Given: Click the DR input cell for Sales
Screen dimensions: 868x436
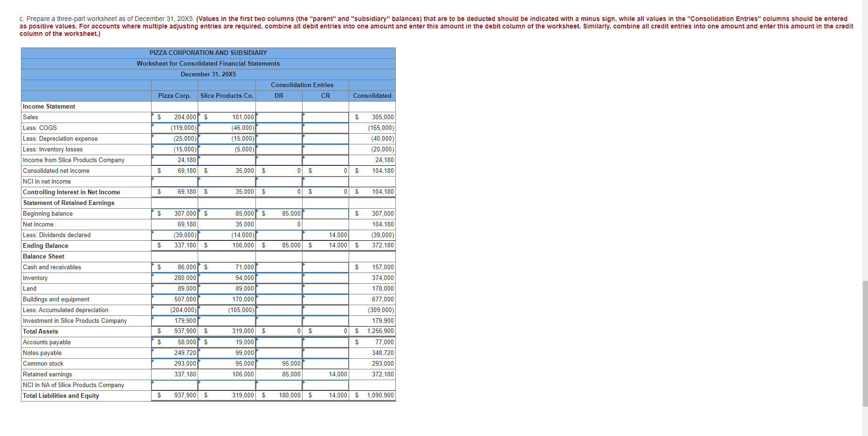Looking at the screenshot, I should [x=279, y=117].
